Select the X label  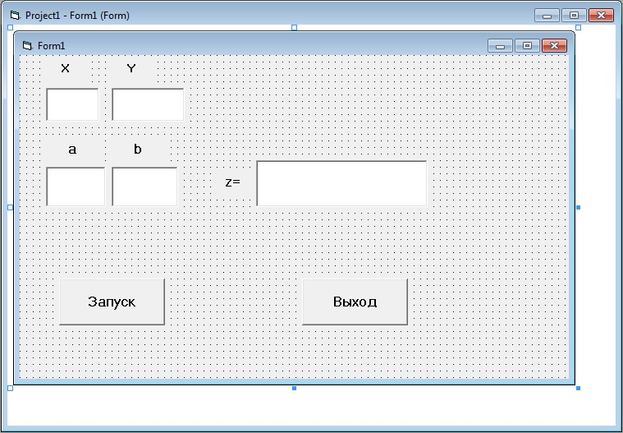point(66,68)
